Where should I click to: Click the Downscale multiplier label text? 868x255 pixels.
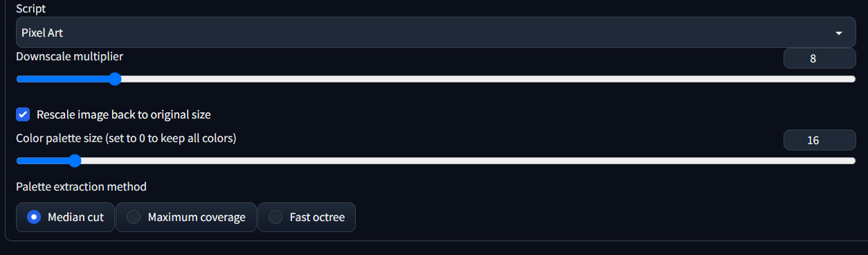click(70, 56)
